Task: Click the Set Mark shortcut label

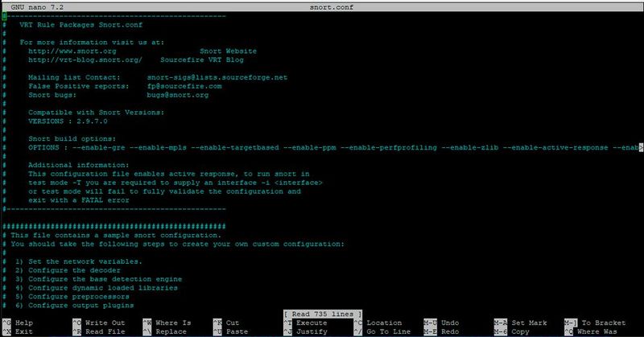Action: (529, 323)
